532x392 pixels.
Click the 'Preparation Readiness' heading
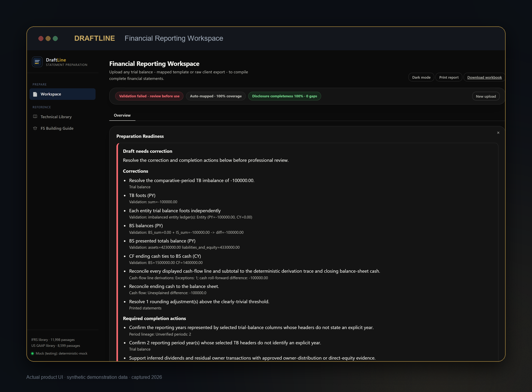point(140,136)
